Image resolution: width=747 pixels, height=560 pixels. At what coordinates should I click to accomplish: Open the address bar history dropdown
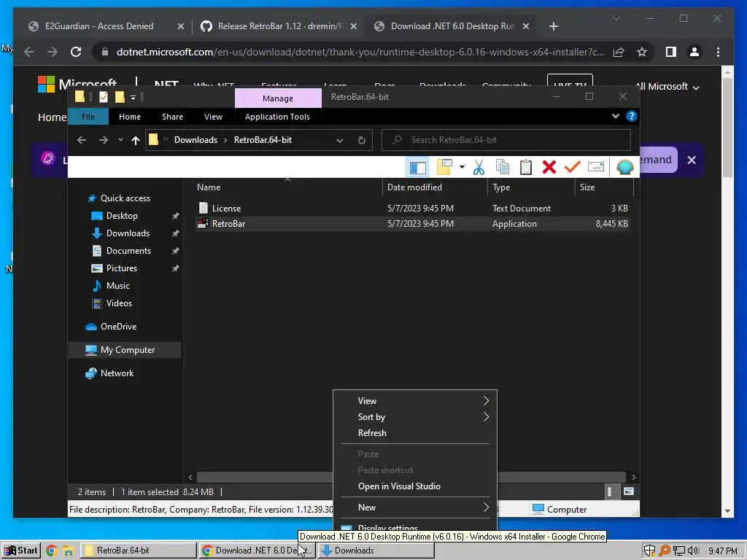click(x=340, y=140)
